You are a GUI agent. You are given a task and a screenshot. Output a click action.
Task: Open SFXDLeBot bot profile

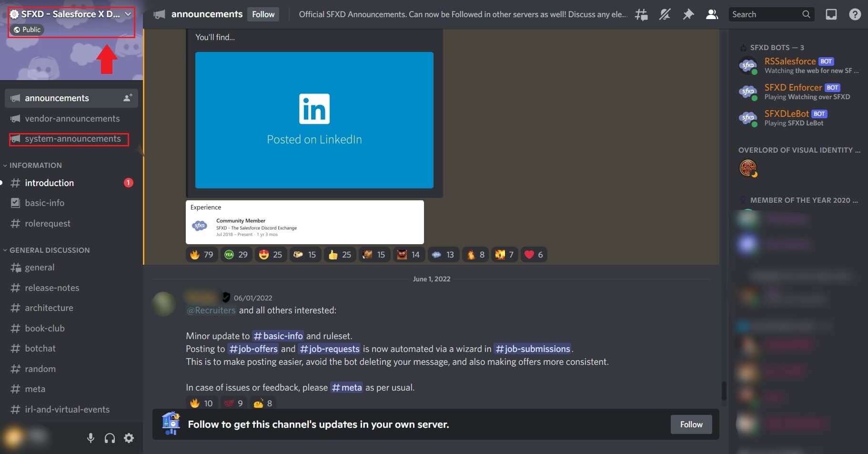(800, 118)
